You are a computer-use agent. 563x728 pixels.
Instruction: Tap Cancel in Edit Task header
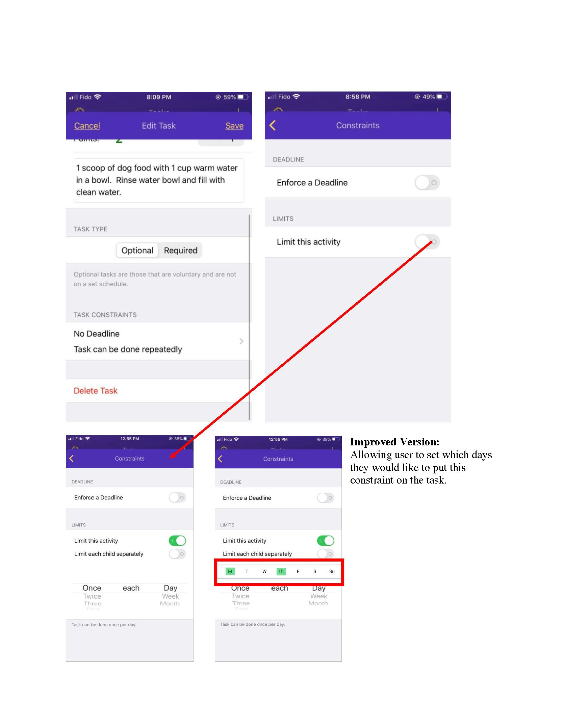point(87,126)
